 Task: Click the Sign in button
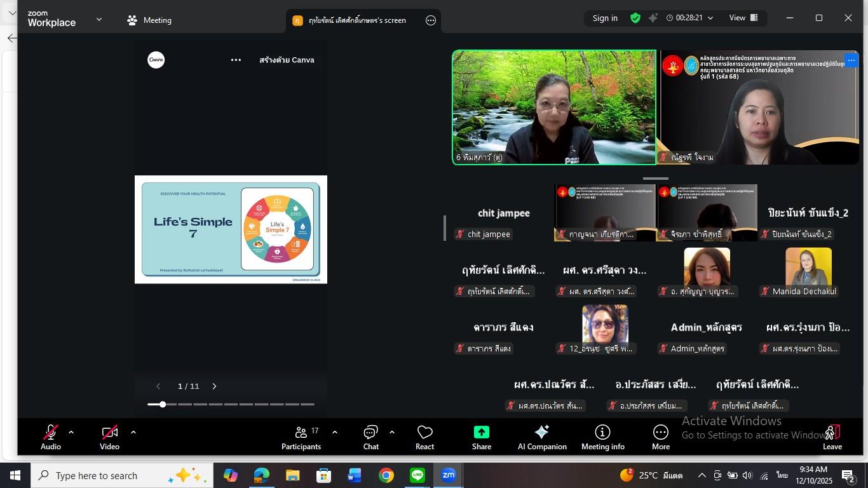pos(604,18)
